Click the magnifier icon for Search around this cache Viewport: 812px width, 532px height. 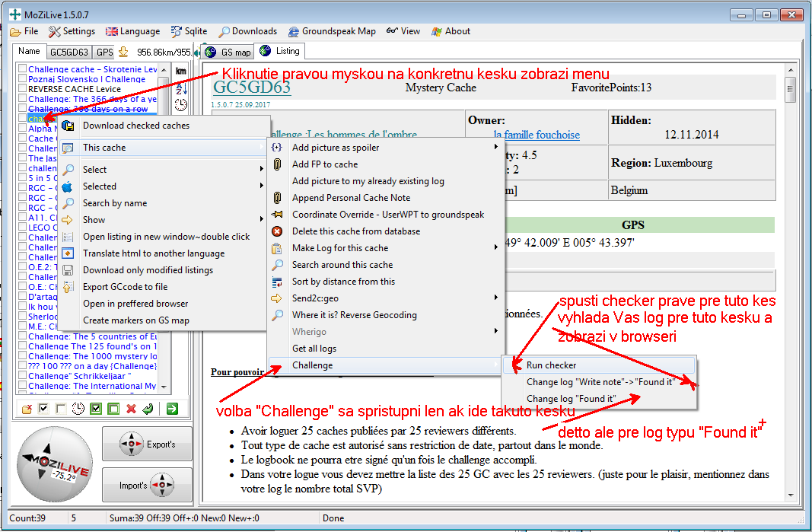[x=277, y=265]
